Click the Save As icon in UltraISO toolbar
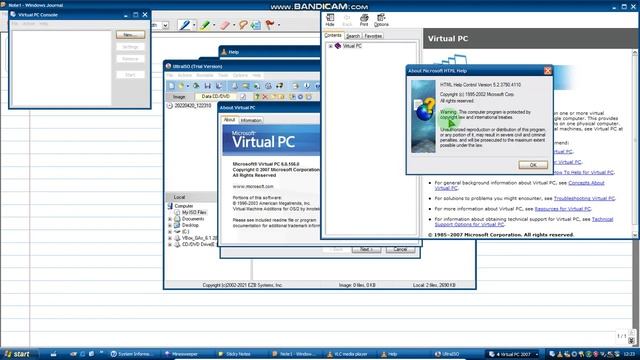The height and width of the screenshot is (360, 640). click(219, 86)
